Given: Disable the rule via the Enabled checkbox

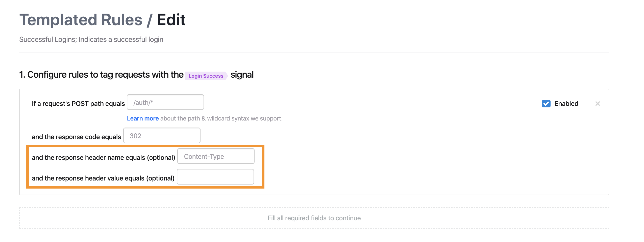Looking at the screenshot, I should coord(546,103).
